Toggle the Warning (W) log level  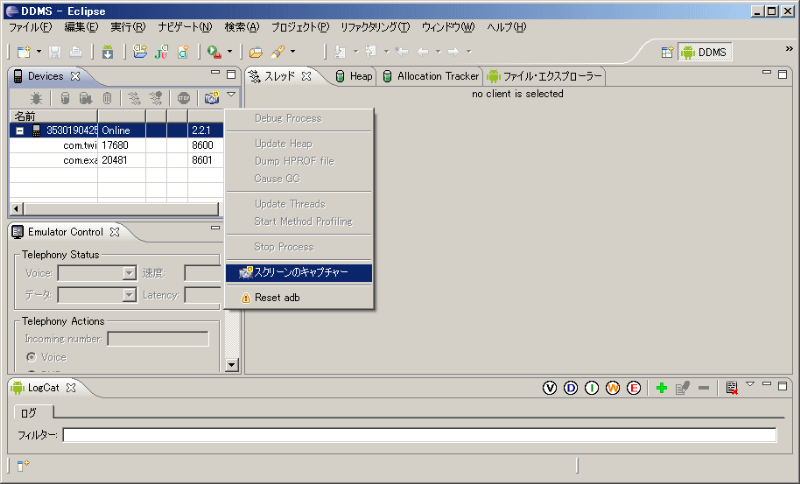613,388
